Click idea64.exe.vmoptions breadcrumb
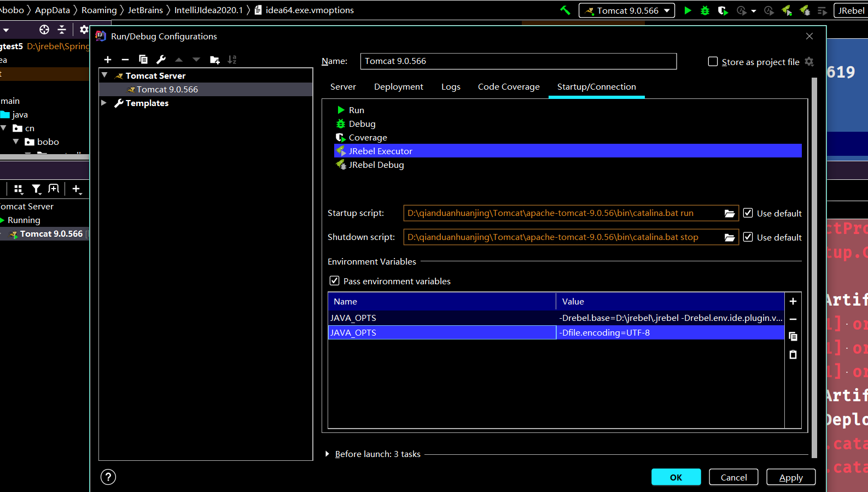 [x=310, y=10]
